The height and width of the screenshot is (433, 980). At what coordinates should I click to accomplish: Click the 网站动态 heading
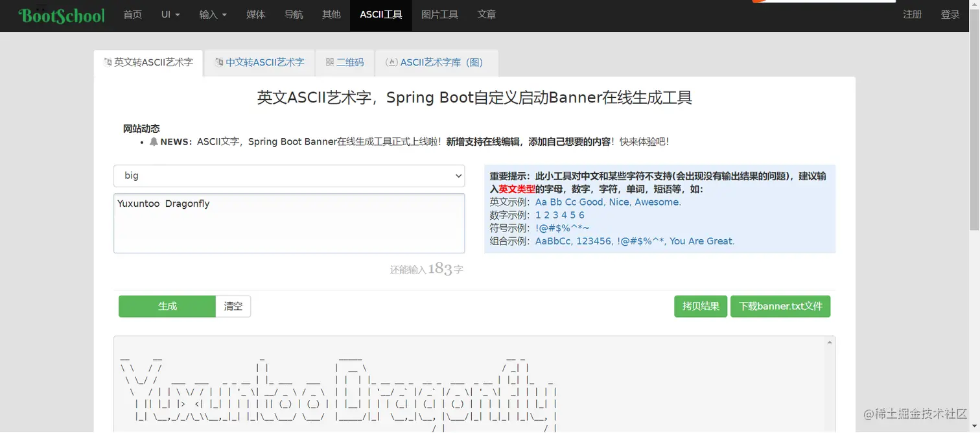click(141, 128)
